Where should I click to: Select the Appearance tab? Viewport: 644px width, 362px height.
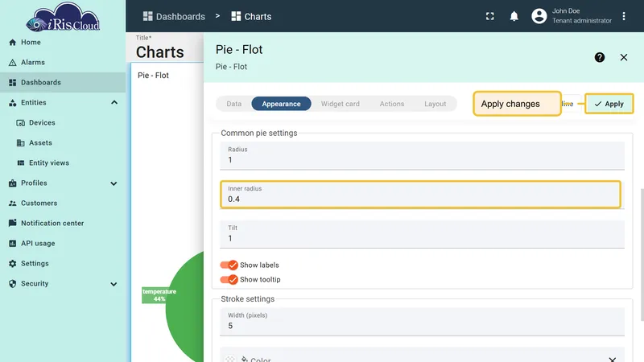pos(281,104)
